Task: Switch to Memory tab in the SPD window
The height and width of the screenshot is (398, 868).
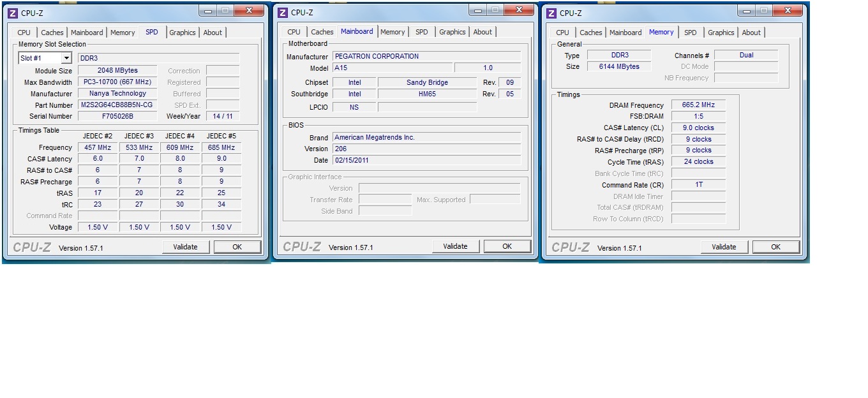Action: (123, 33)
